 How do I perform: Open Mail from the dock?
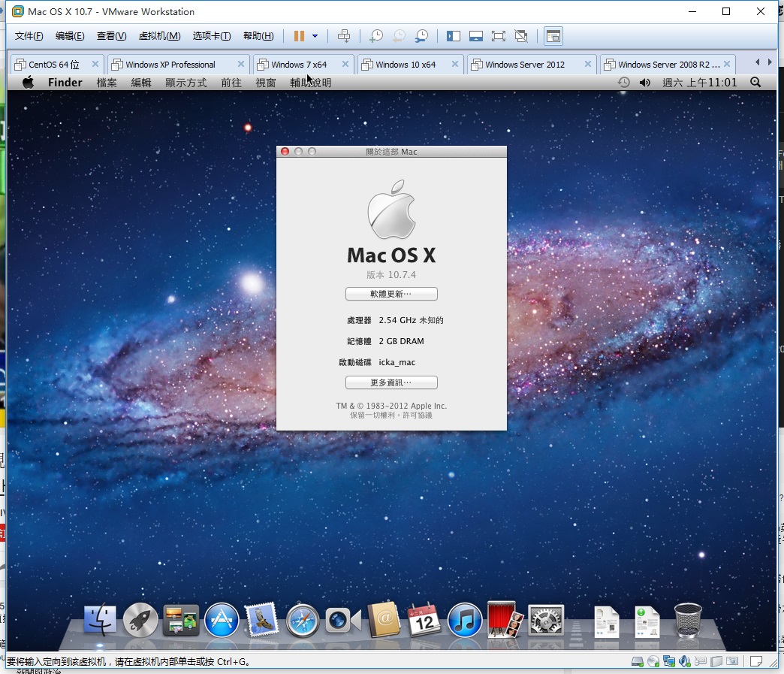(261, 621)
